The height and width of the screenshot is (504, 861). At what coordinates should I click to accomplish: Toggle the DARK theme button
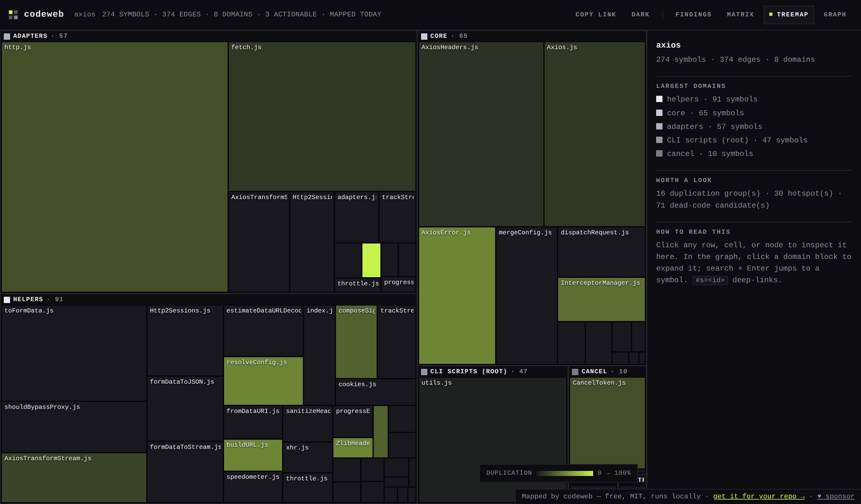click(640, 14)
